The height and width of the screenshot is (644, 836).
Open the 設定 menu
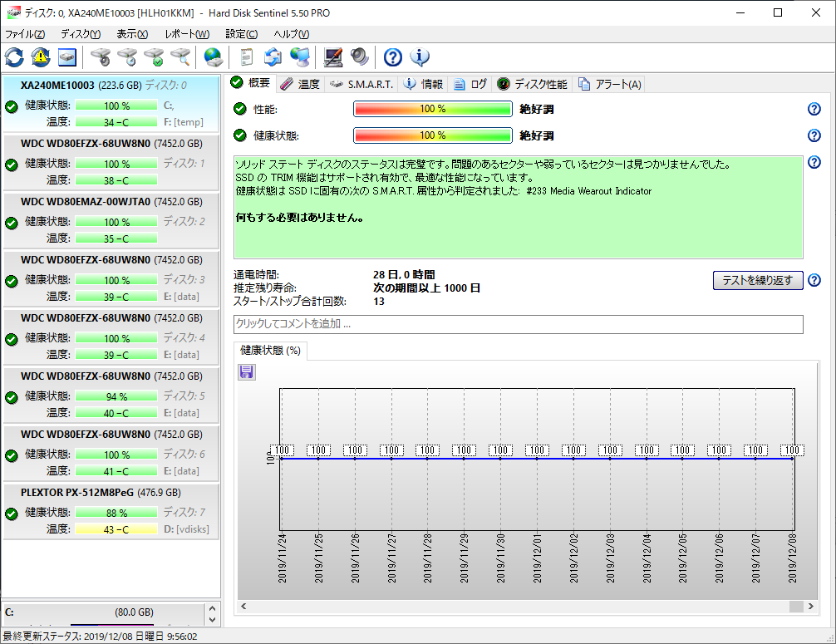point(242,34)
